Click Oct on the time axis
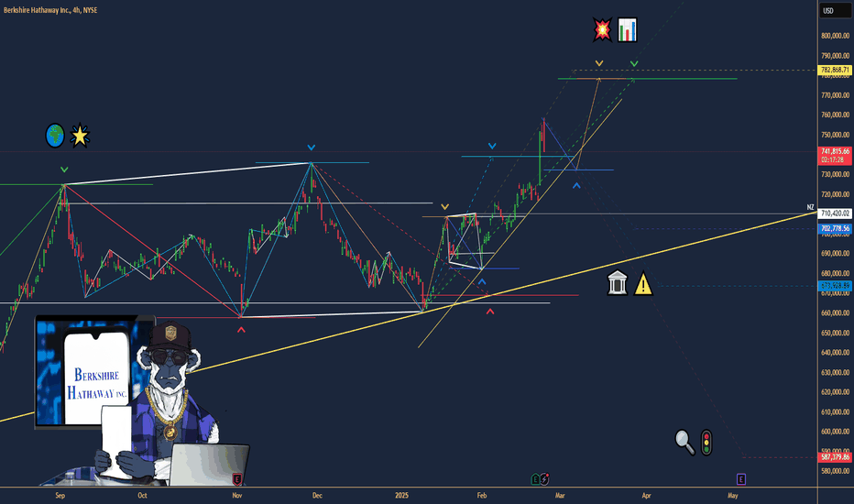Screen dimensions: 854x504 click(x=142, y=495)
